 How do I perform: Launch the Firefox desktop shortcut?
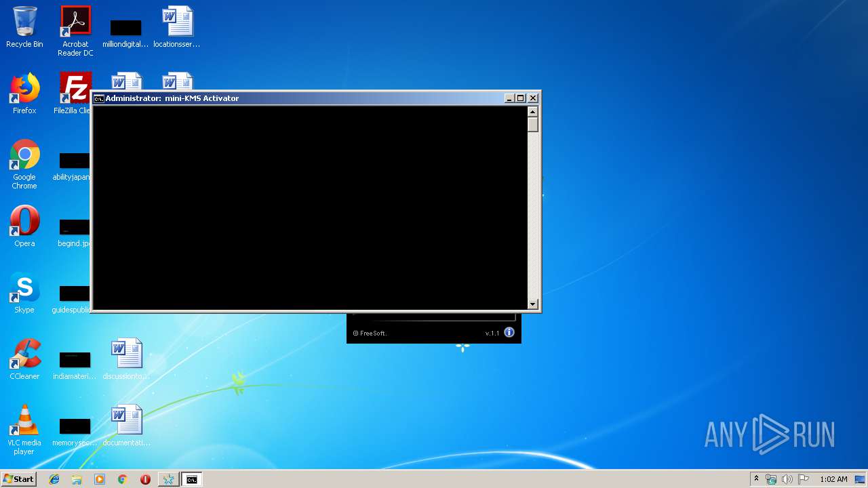[x=24, y=94]
